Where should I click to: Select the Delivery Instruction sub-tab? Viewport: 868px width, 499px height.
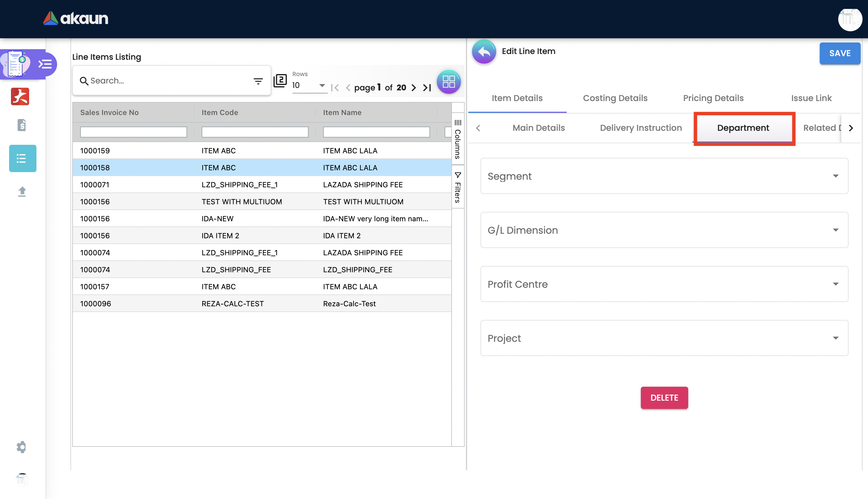click(x=641, y=128)
